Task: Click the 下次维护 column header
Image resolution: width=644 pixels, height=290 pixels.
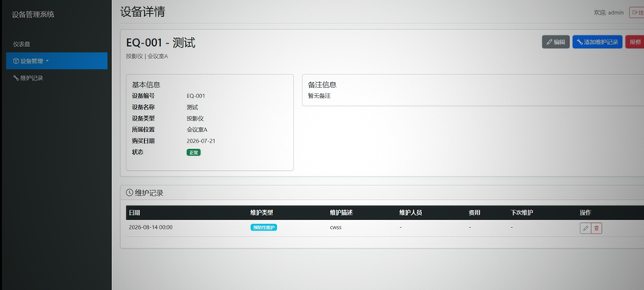Action: 522,213
